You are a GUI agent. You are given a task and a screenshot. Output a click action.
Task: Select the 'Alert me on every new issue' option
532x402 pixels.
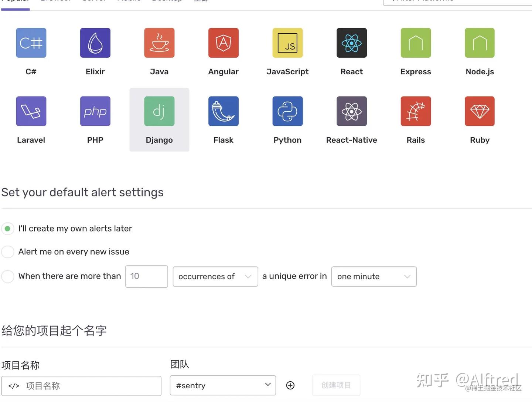tap(8, 251)
